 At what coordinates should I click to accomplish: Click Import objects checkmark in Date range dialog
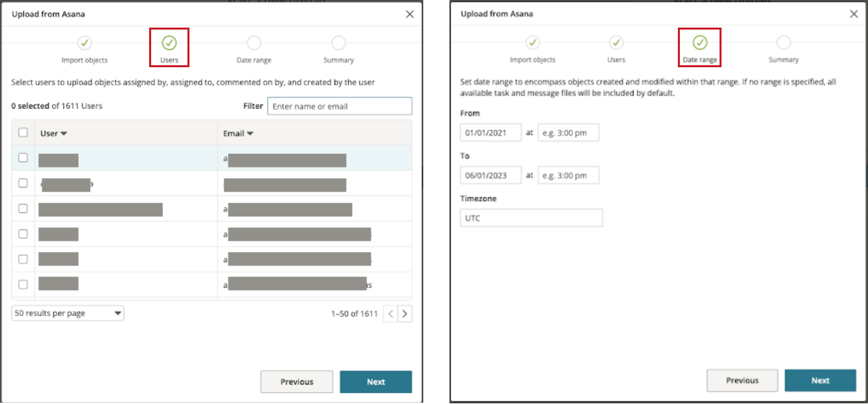tap(533, 43)
